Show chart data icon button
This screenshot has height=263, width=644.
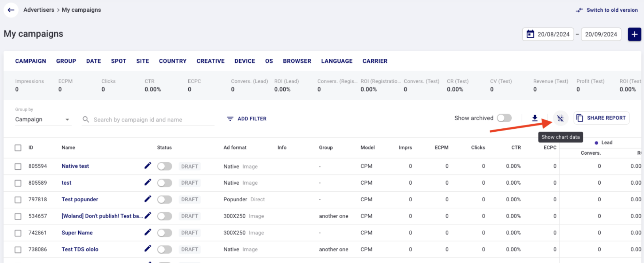click(561, 118)
